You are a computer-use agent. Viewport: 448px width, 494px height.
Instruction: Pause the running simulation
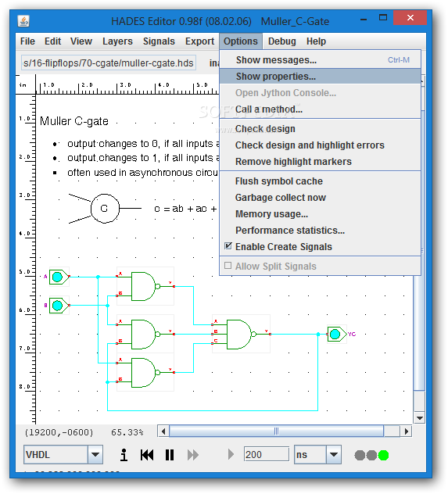170,455
